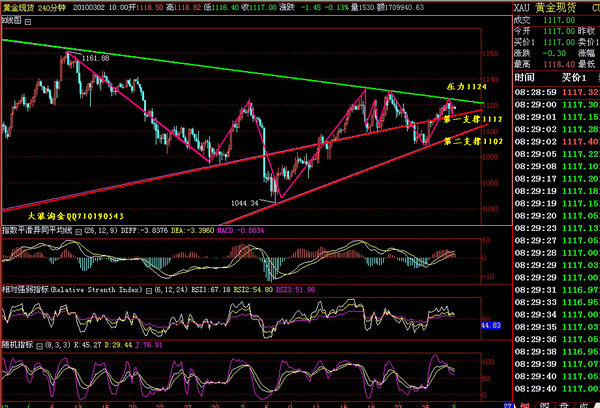This screenshot has height=408, width=600.
Task: Click the 240分钟 period label
Action: [52, 7]
